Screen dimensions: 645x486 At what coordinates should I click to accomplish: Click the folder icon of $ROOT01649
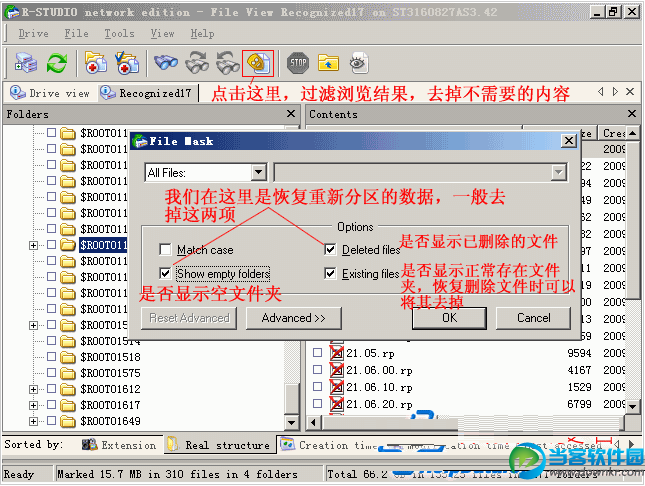68,421
